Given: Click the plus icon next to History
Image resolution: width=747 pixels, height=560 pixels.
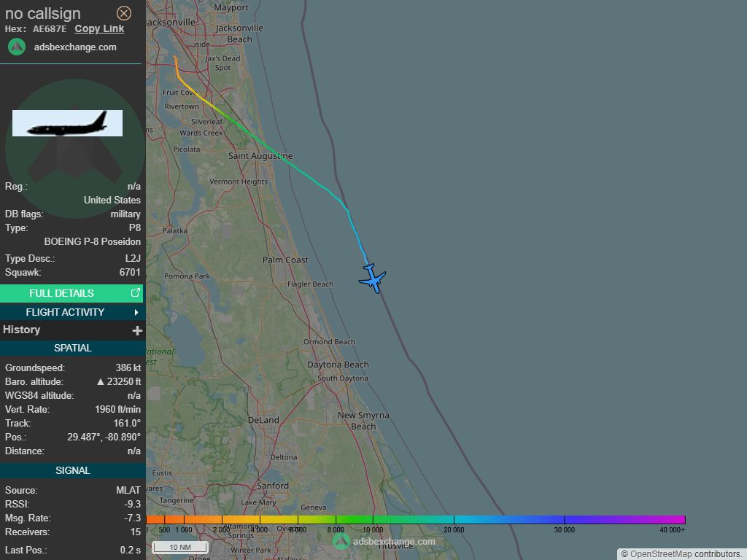Looking at the screenshot, I should 136,330.
